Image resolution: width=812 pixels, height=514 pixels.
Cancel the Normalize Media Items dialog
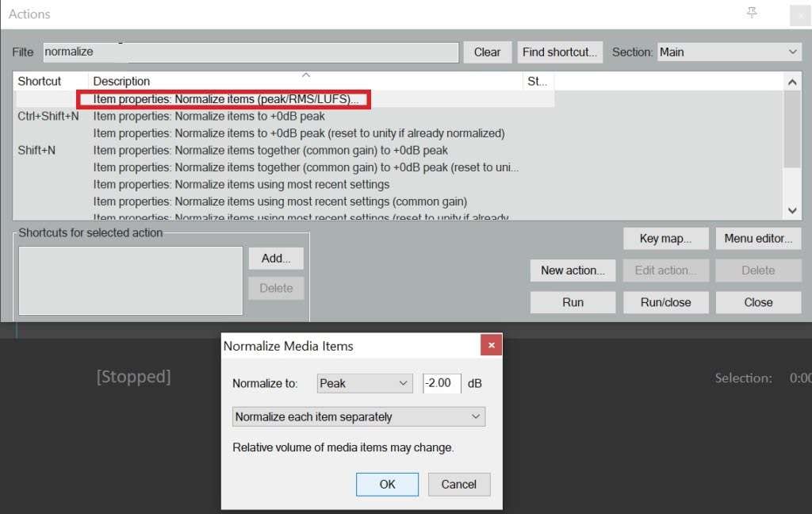(459, 484)
